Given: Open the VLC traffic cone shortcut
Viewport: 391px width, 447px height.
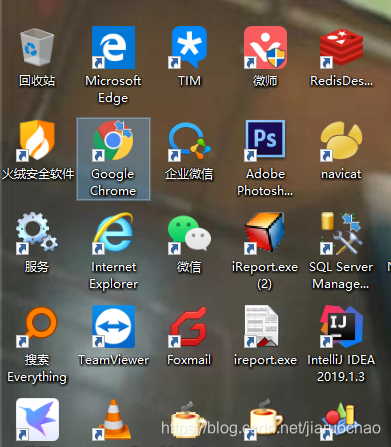Looking at the screenshot, I should (113, 420).
